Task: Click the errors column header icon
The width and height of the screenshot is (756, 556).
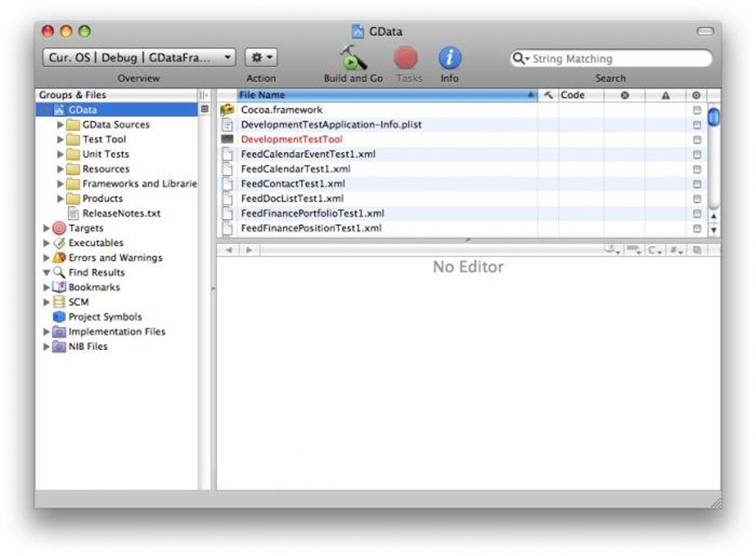Action: 624,96
